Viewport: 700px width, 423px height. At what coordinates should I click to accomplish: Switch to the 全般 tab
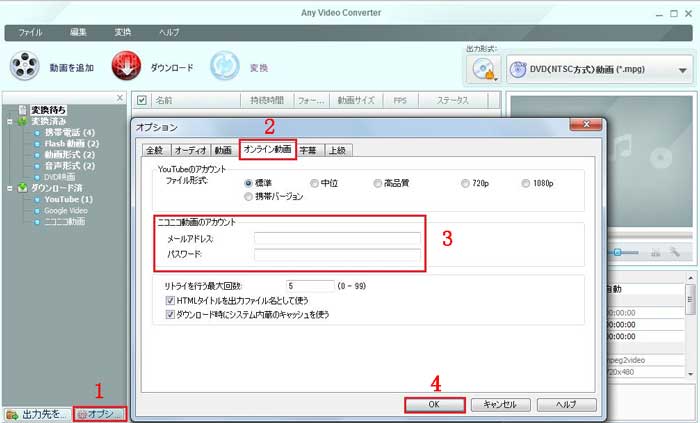click(x=155, y=150)
